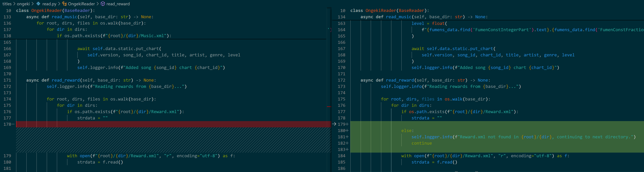Click 'async def read_reward' definition in right pane
644x172 pixels.
pyautogui.click(x=425, y=80)
